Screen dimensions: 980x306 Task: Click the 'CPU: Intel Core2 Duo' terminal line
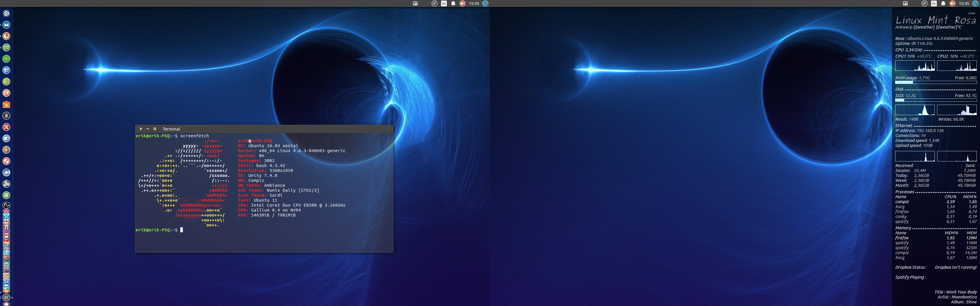tap(292, 205)
